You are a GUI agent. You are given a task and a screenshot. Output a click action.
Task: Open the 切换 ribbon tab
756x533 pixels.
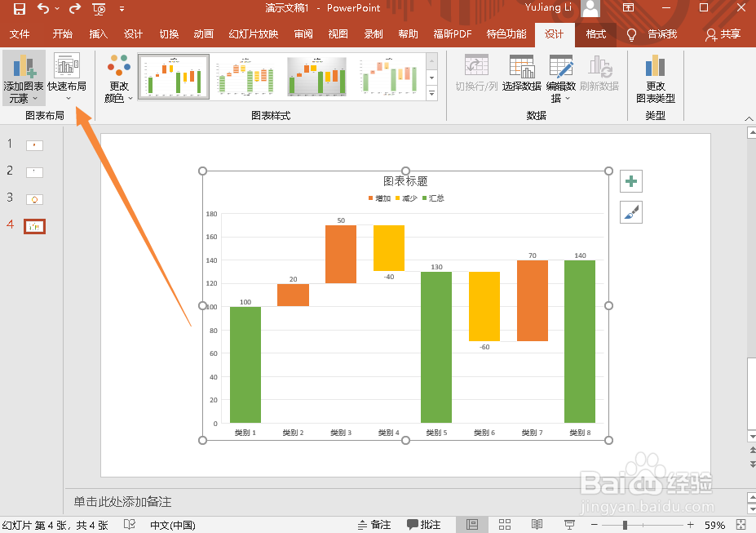coord(170,33)
